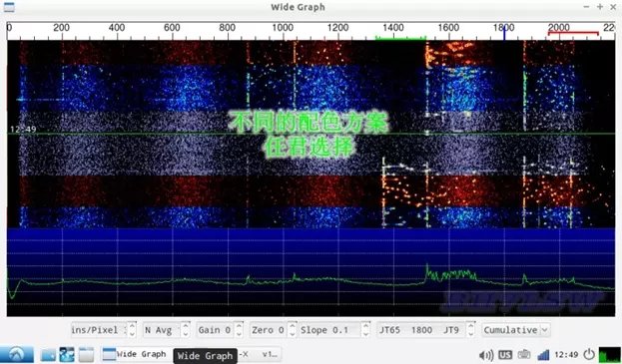This screenshot has width=622, height=364.
Task: Open the start menu launcher icon
Action: click(16, 354)
